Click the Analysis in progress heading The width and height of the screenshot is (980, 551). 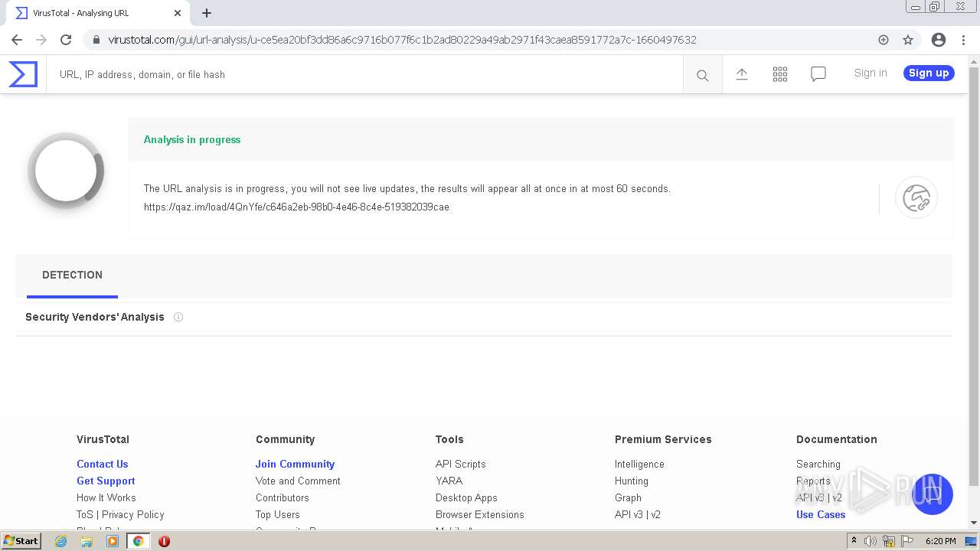tap(192, 140)
